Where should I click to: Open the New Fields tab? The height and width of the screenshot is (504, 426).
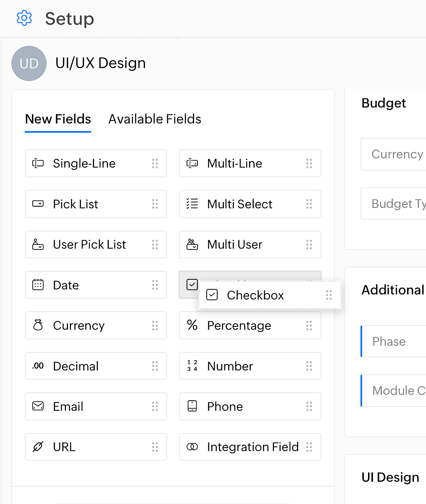(58, 119)
